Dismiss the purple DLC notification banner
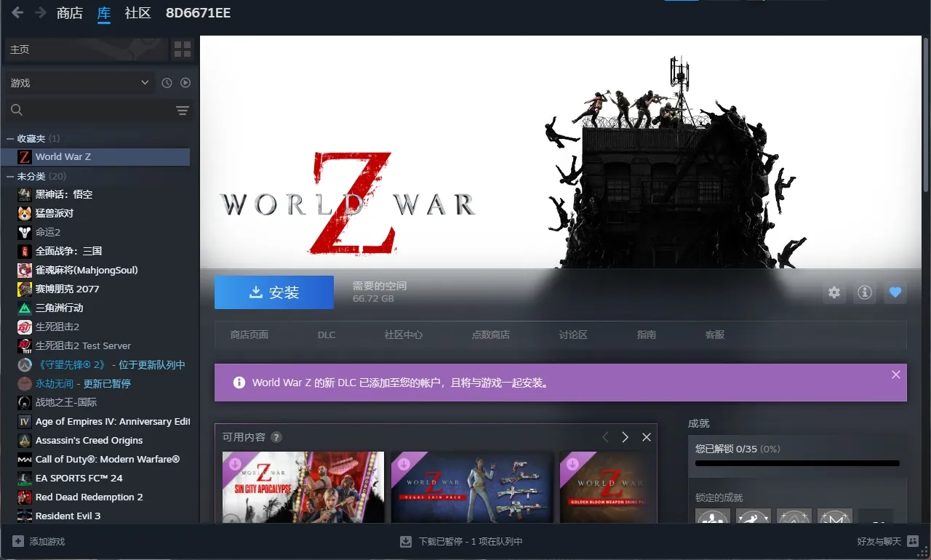 pyautogui.click(x=895, y=375)
